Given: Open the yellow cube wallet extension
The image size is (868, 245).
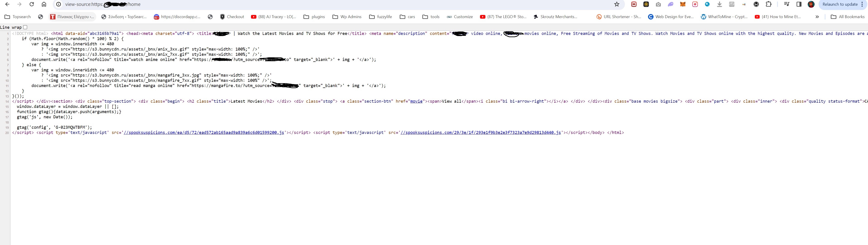Looking at the screenshot, I should click(x=646, y=4).
